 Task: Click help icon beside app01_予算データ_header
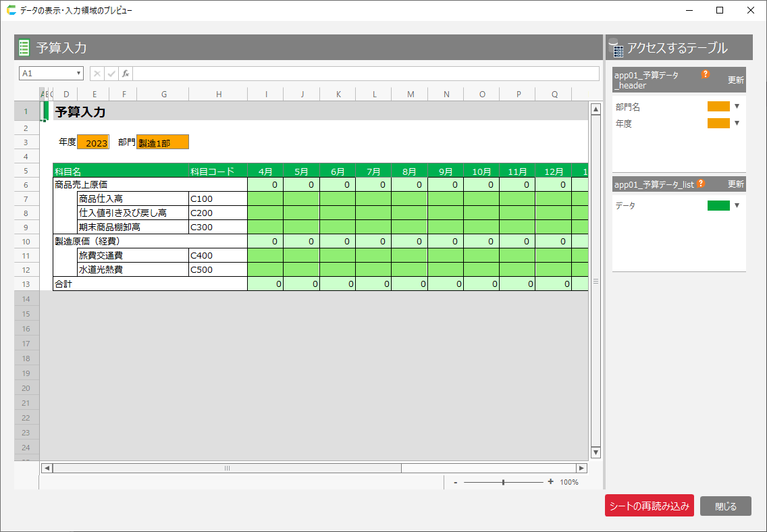[706, 74]
